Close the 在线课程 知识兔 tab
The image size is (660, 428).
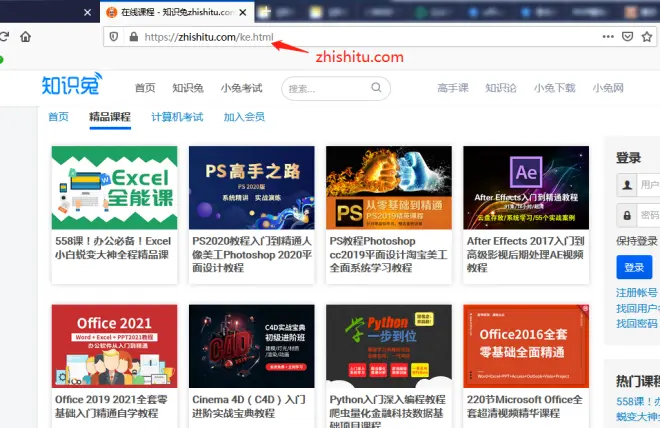click(x=243, y=13)
